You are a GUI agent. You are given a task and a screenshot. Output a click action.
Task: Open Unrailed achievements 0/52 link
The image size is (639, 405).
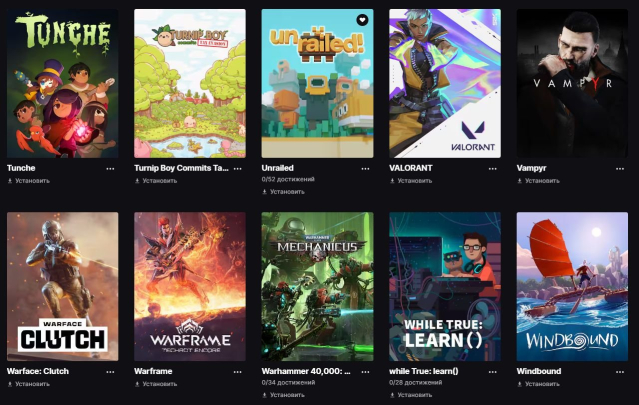click(288, 179)
